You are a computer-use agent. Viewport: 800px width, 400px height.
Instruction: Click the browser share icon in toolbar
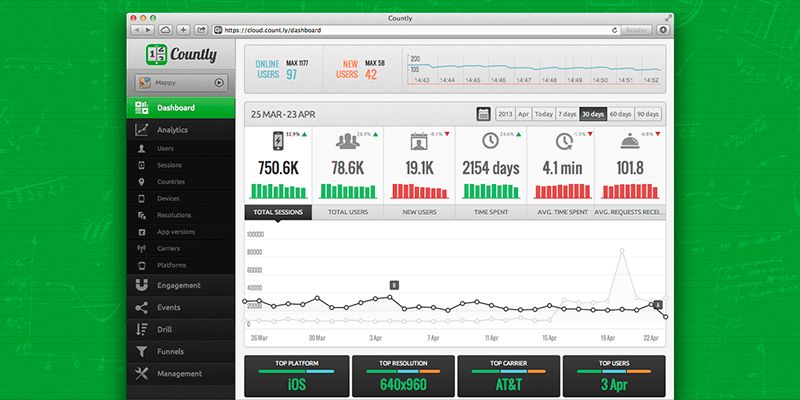click(201, 30)
